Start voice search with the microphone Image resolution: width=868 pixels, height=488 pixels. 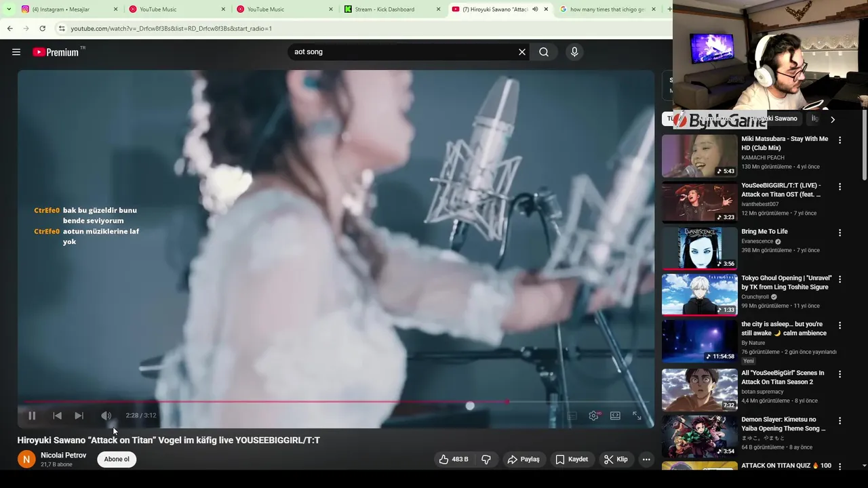point(574,52)
